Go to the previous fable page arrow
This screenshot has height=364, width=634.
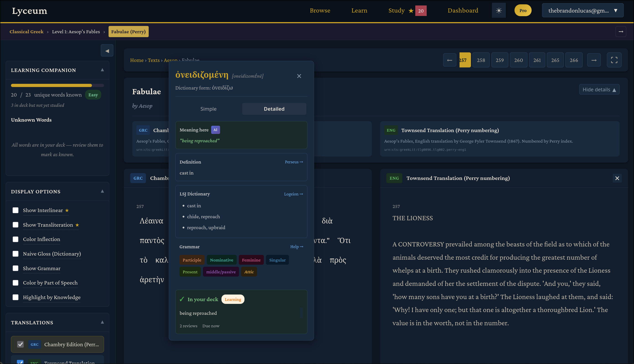[x=450, y=60]
